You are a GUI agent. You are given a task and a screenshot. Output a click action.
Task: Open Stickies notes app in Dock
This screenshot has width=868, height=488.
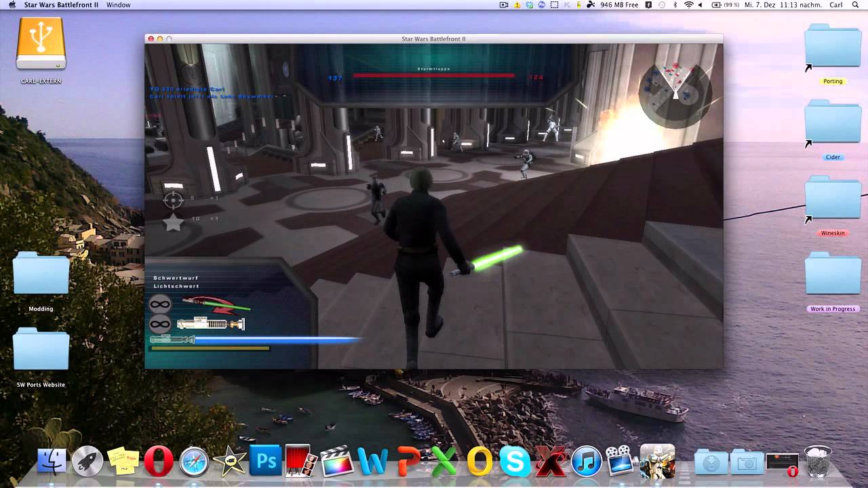123,462
